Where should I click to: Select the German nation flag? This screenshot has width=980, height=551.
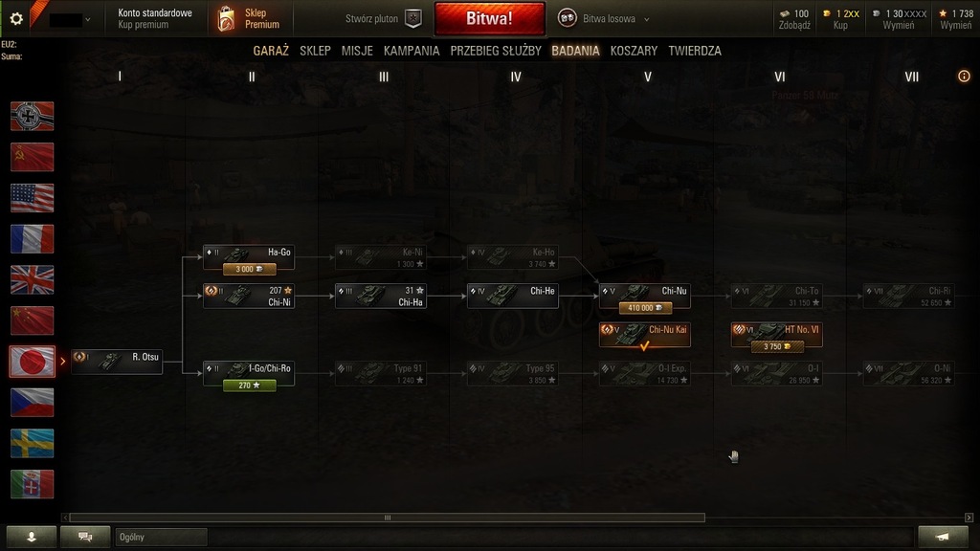click(32, 116)
